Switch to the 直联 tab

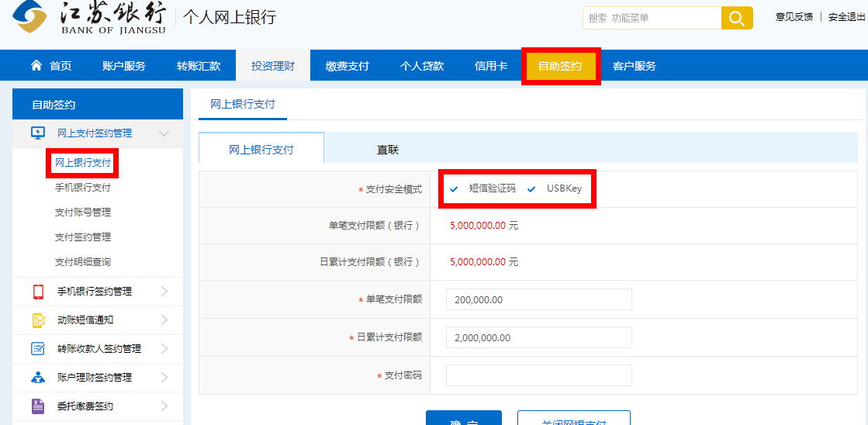tap(388, 150)
